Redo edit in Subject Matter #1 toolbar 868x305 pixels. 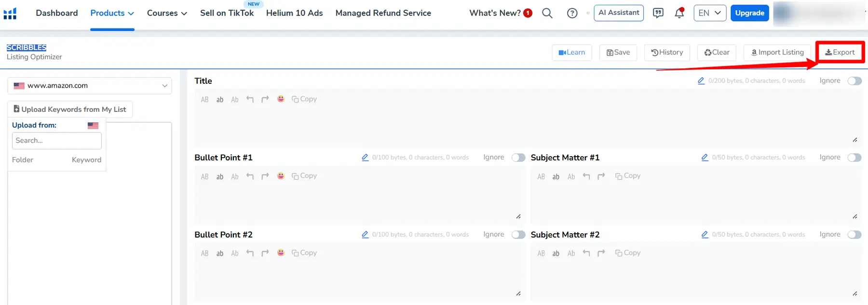(601, 176)
